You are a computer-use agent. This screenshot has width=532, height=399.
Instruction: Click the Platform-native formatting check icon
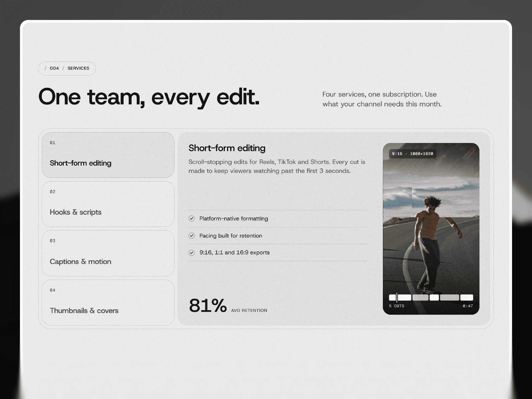[x=192, y=218]
